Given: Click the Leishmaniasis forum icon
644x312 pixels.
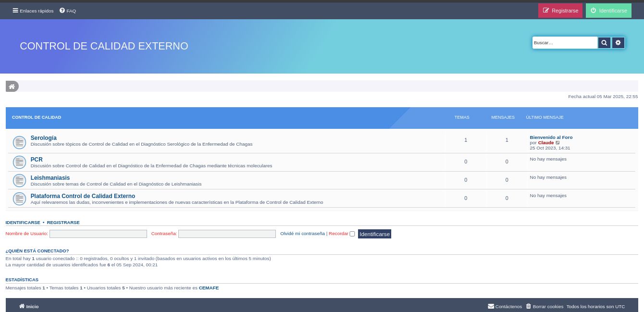Looking at the screenshot, I should pyautogui.click(x=19, y=181).
